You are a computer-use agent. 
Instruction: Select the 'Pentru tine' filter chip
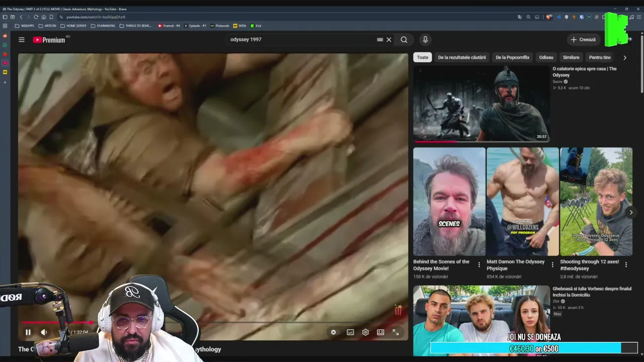(x=600, y=57)
